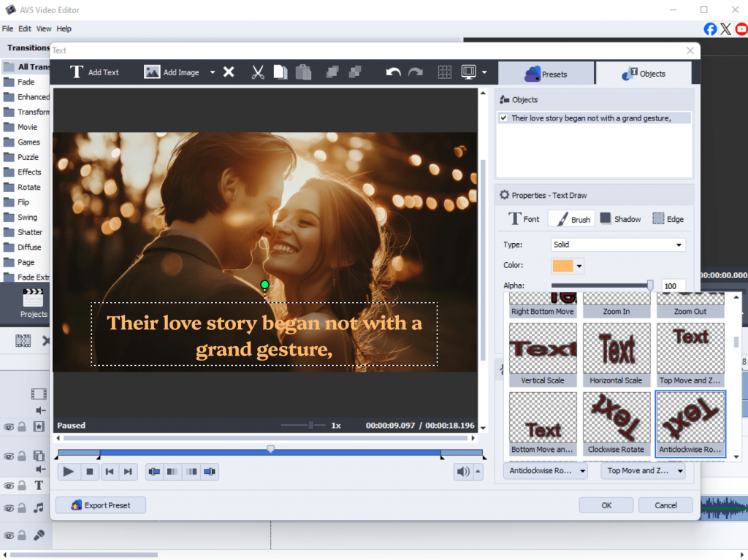Click the Add Text tool
The height and width of the screenshot is (560, 748).
[x=94, y=72]
